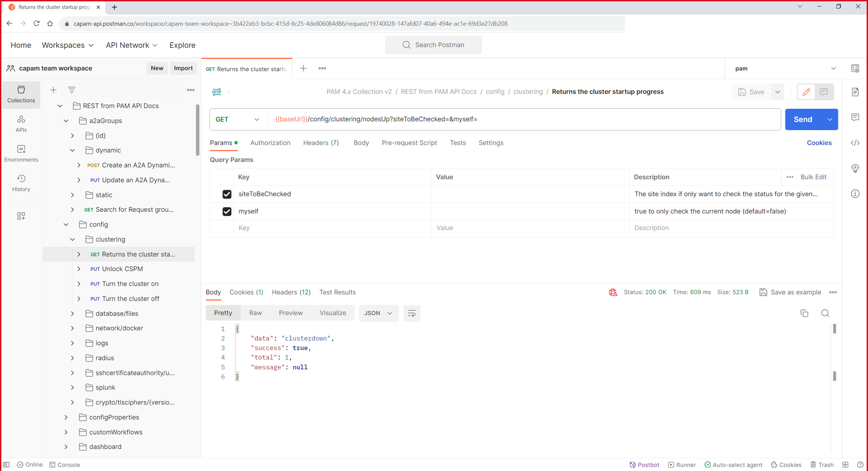The image size is (868, 471).
Task: Open the GET method dropdown
Action: pyautogui.click(x=238, y=119)
